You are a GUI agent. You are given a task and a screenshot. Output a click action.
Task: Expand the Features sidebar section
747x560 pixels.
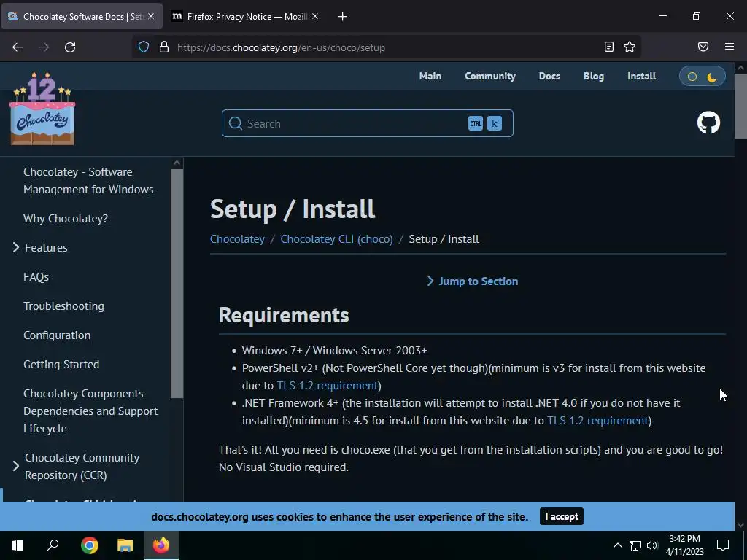click(16, 247)
